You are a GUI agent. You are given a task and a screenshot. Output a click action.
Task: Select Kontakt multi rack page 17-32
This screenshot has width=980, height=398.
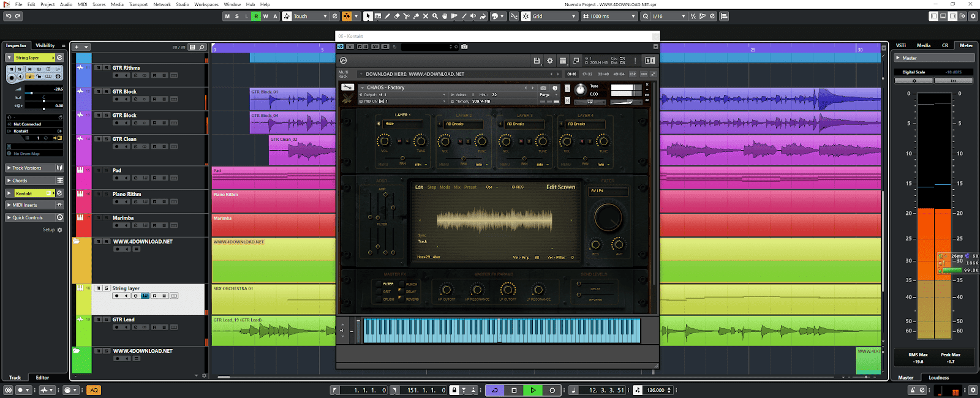587,74
